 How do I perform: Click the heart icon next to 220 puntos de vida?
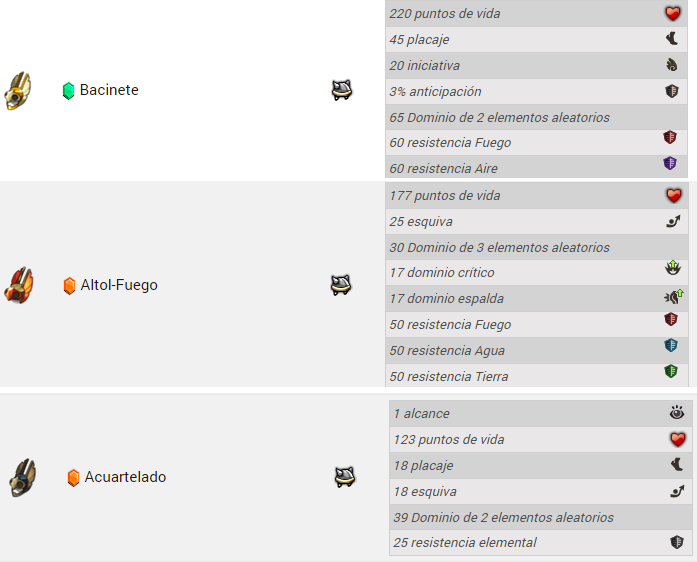673,13
